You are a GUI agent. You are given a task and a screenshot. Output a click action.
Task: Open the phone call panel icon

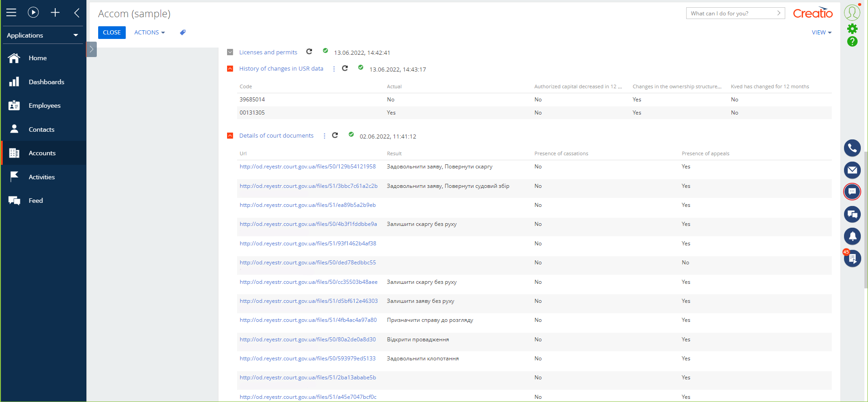tap(852, 148)
